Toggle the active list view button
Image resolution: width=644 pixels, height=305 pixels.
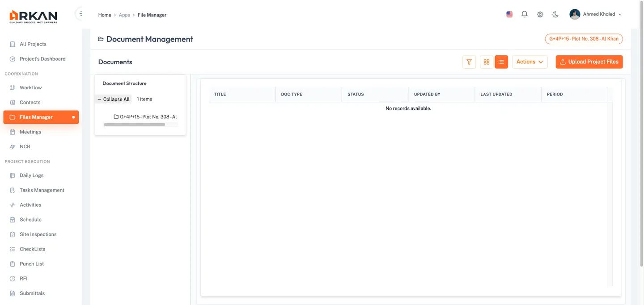click(501, 62)
